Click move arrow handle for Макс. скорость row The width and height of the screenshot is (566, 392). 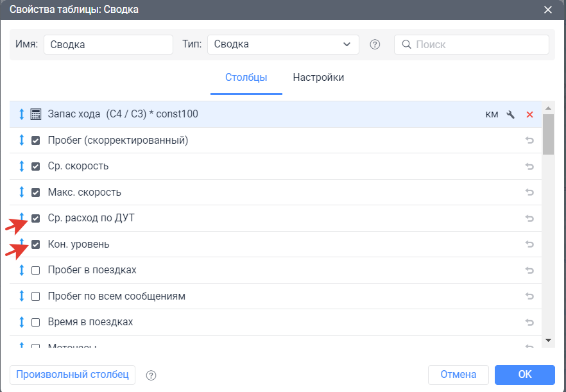click(x=21, y=192)
